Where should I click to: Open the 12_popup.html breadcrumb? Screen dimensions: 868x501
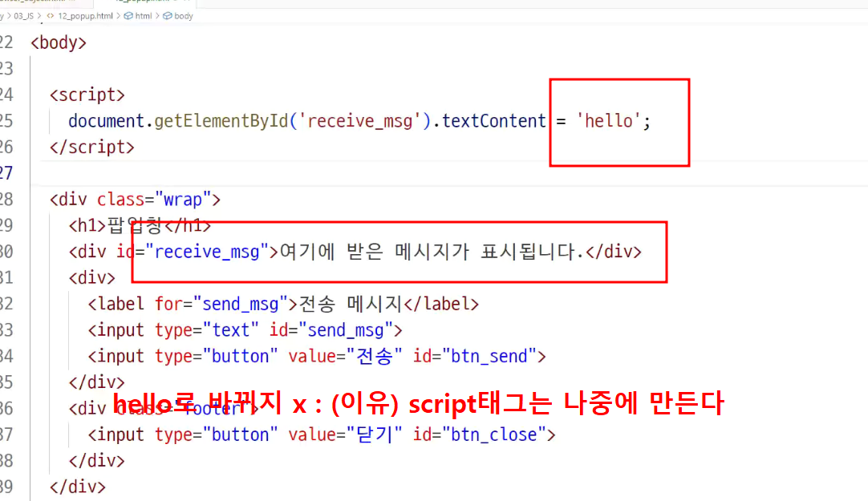[85, 16]
